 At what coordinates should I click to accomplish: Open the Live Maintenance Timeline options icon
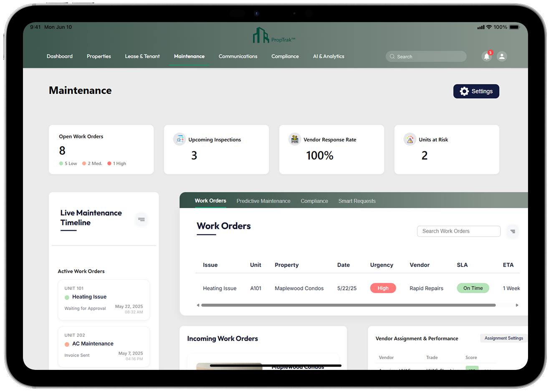click(141, 219)
